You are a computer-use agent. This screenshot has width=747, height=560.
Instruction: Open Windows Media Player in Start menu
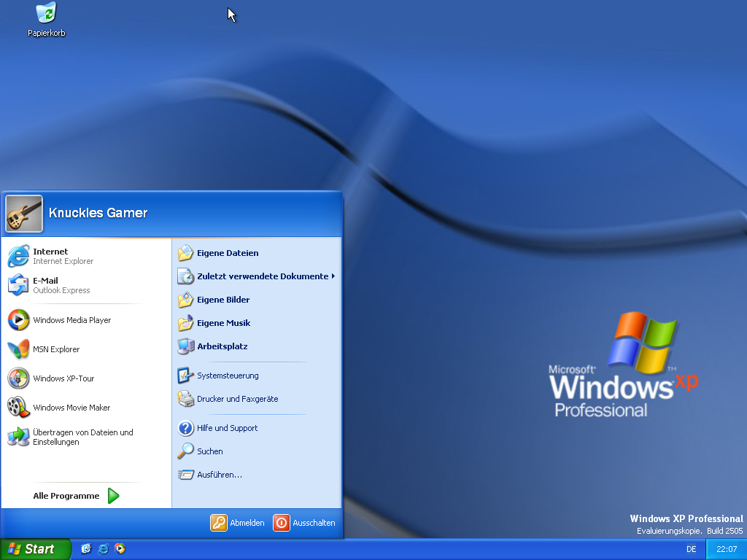point(71,320)
